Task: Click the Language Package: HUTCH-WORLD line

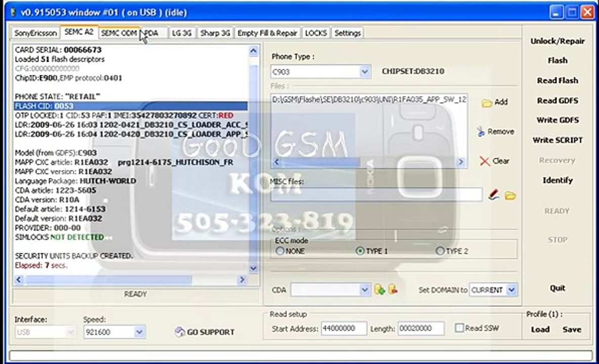Action: coord(75,181)
